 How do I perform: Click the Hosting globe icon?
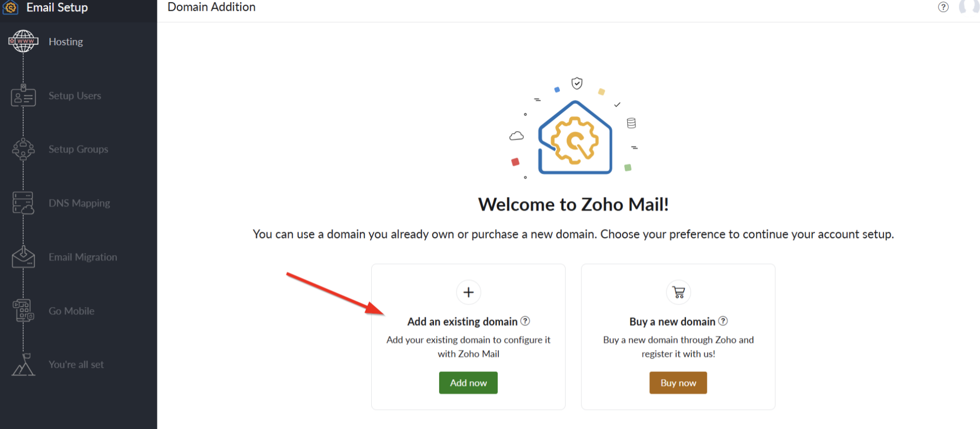coord(23,41)
